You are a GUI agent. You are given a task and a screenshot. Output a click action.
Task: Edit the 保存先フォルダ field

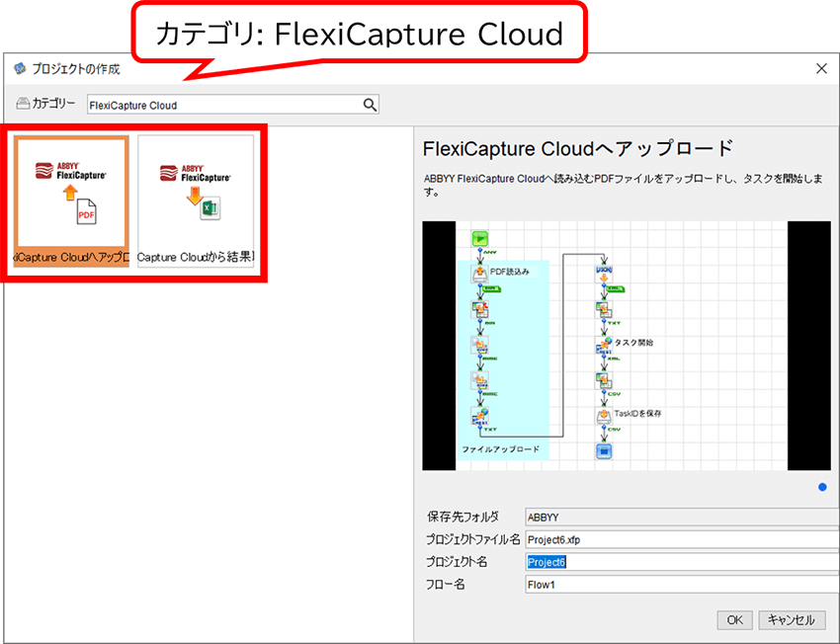pyautogui.click(x=682, y=518)
